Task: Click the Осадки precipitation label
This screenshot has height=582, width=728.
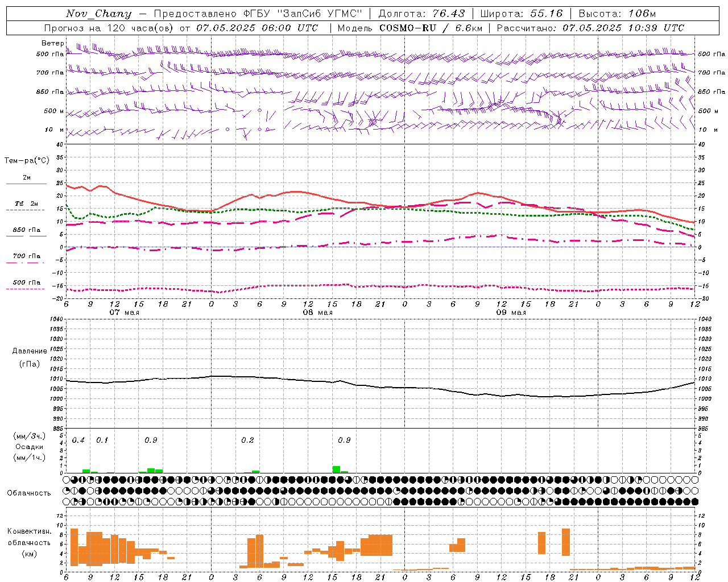Action: (x=30, y=447)
